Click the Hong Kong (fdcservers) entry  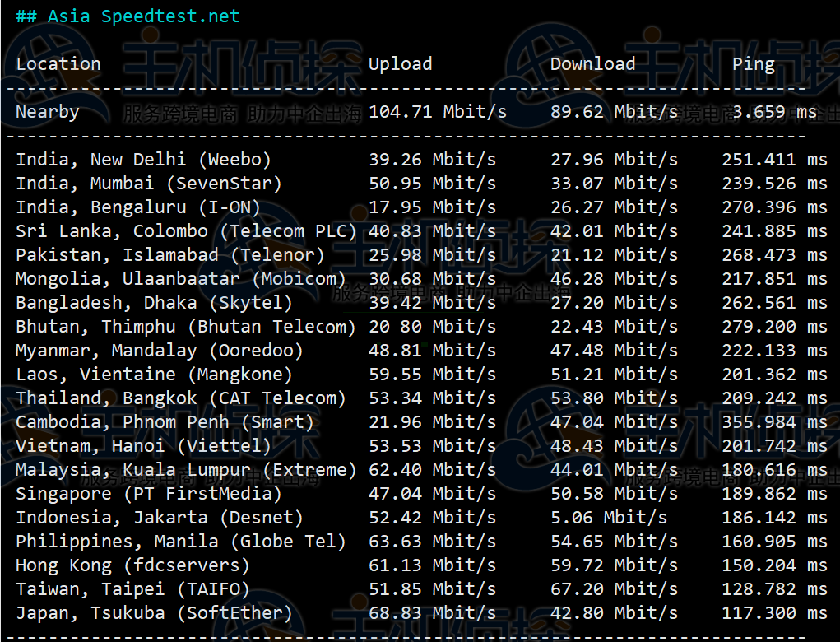[x=132, y=565]
